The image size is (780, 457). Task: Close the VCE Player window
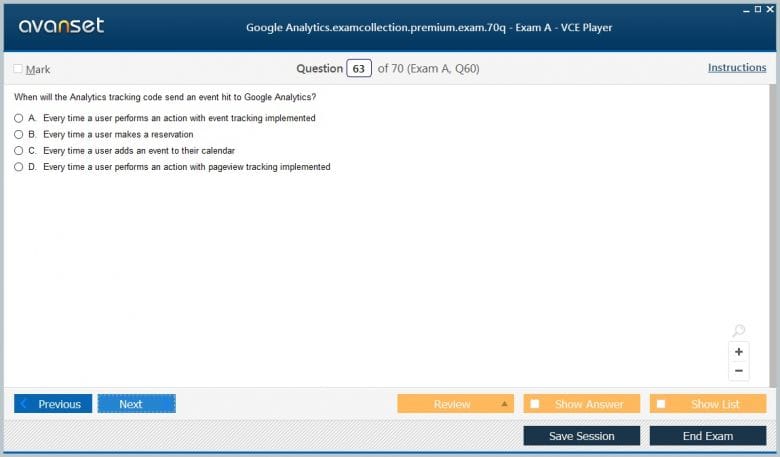tap(770, 9)
